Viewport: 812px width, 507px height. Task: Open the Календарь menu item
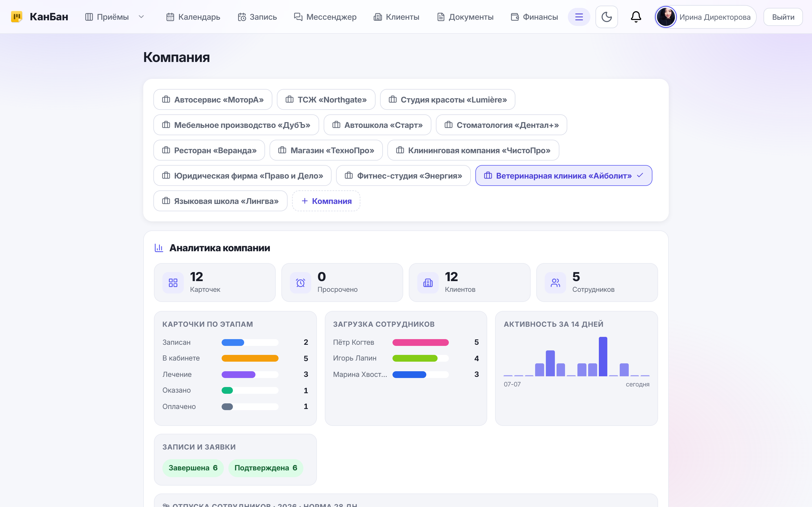[193, 17]
